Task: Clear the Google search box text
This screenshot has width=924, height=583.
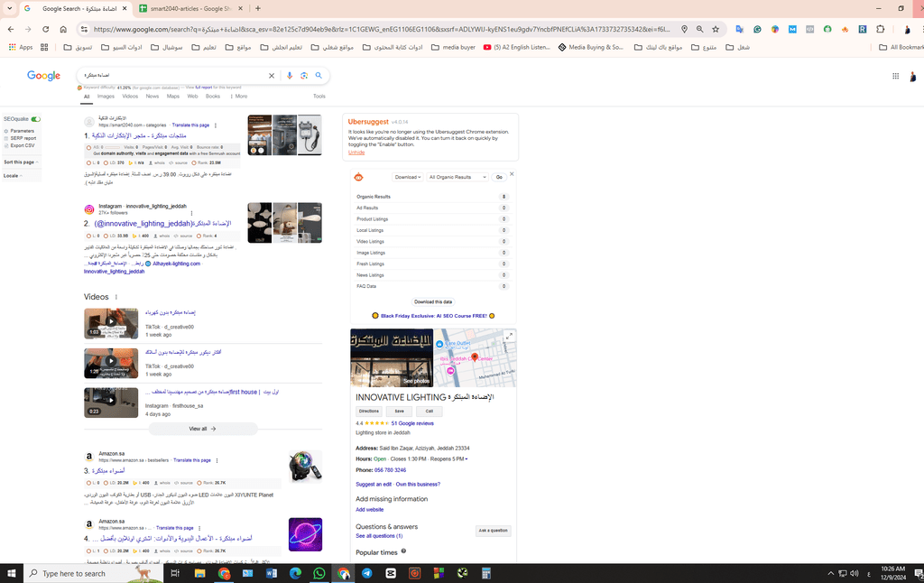Action: (272, 76)
